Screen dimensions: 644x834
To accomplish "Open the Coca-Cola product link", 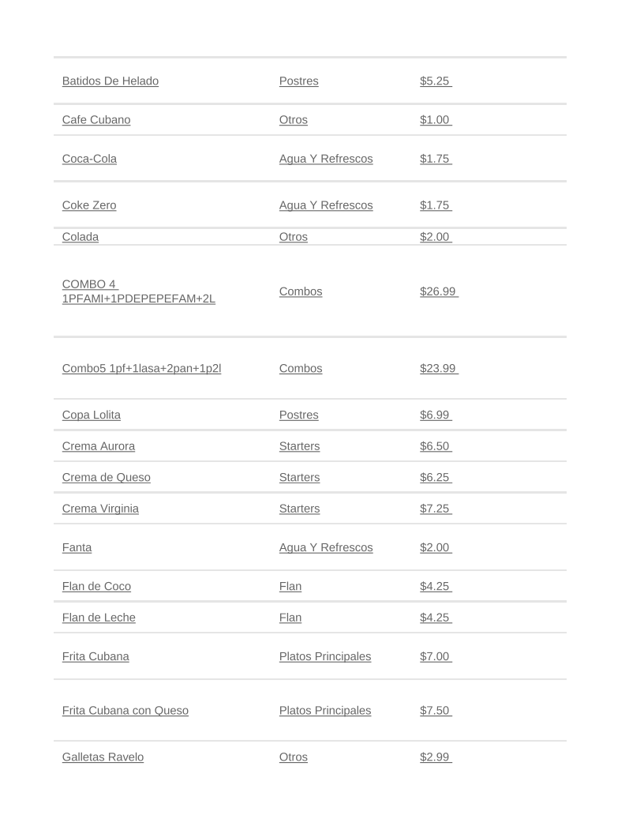I will [x=89, y=159].
